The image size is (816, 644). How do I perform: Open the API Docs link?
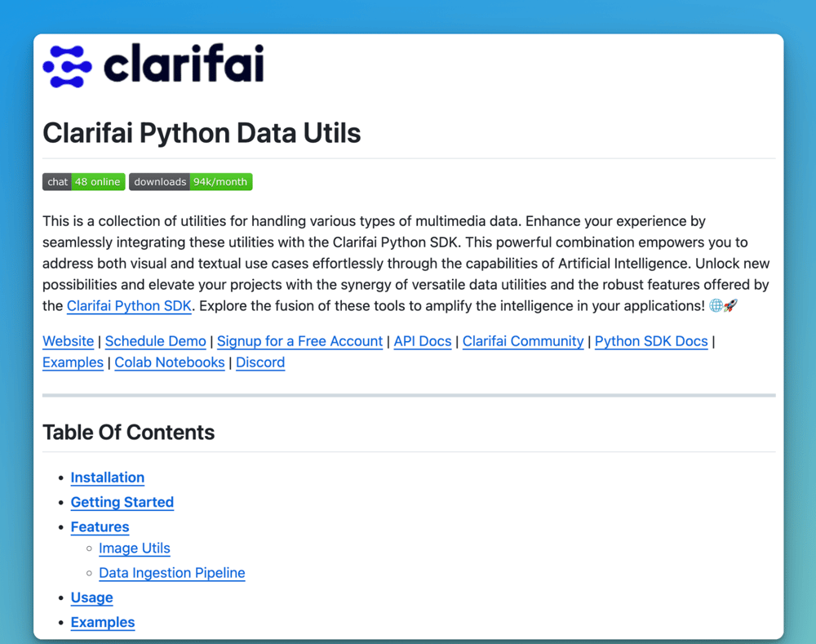(422, 341)
